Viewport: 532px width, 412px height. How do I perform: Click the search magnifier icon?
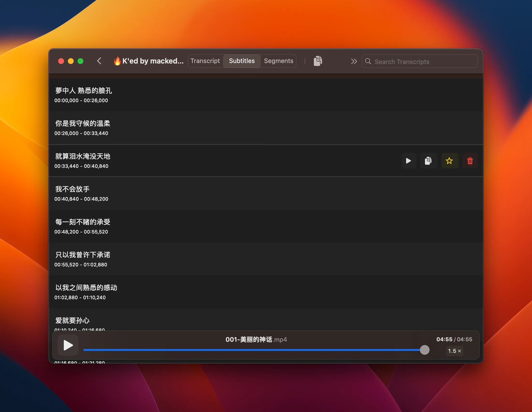tap(368, 62)
